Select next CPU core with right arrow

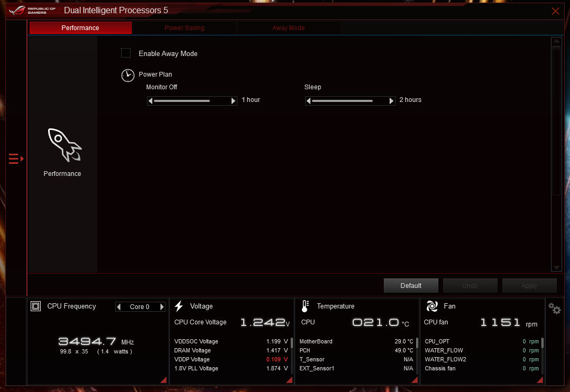point(162,307)
